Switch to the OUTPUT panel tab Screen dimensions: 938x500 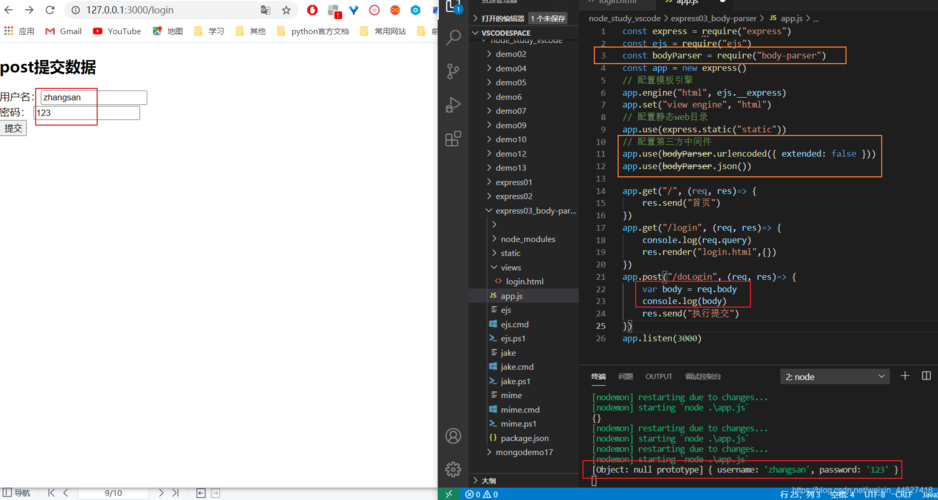pos(659,377)
